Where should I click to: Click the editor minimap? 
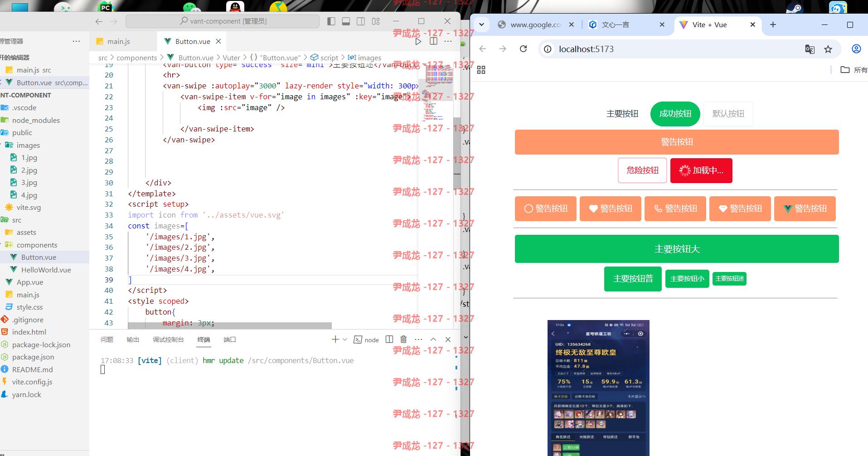[435, 93]
